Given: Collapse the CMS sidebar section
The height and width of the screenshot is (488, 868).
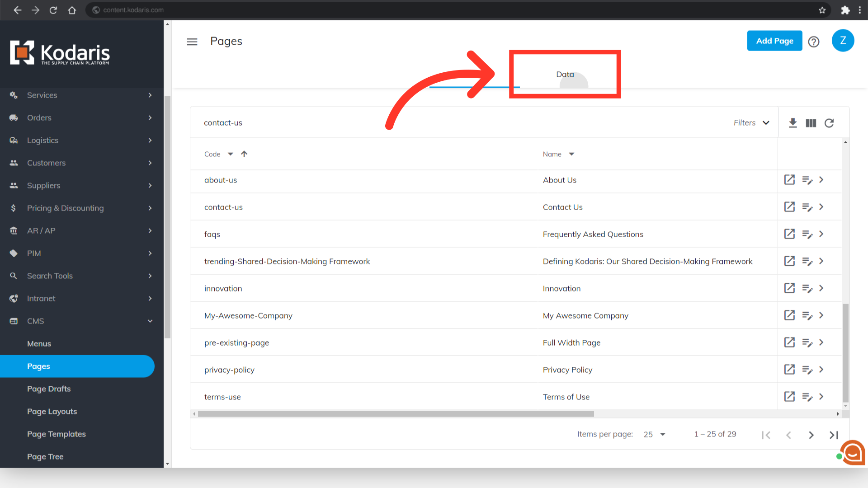Looking at the screenshot, I should pos(150,321).
